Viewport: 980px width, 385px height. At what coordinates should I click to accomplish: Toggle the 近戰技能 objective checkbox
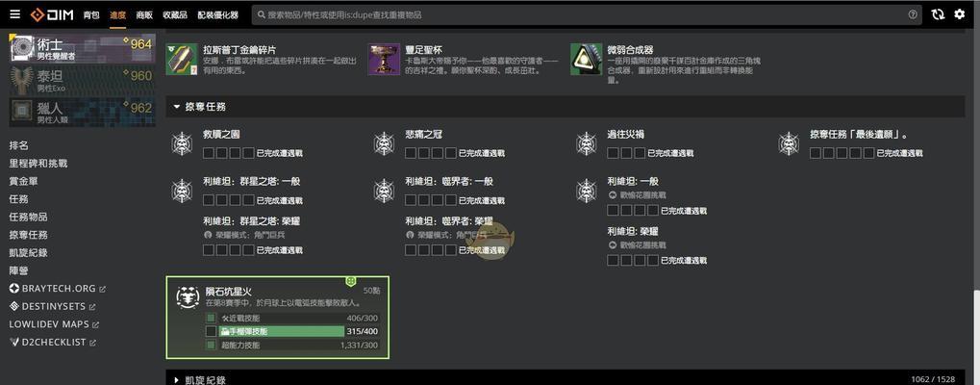212,319
